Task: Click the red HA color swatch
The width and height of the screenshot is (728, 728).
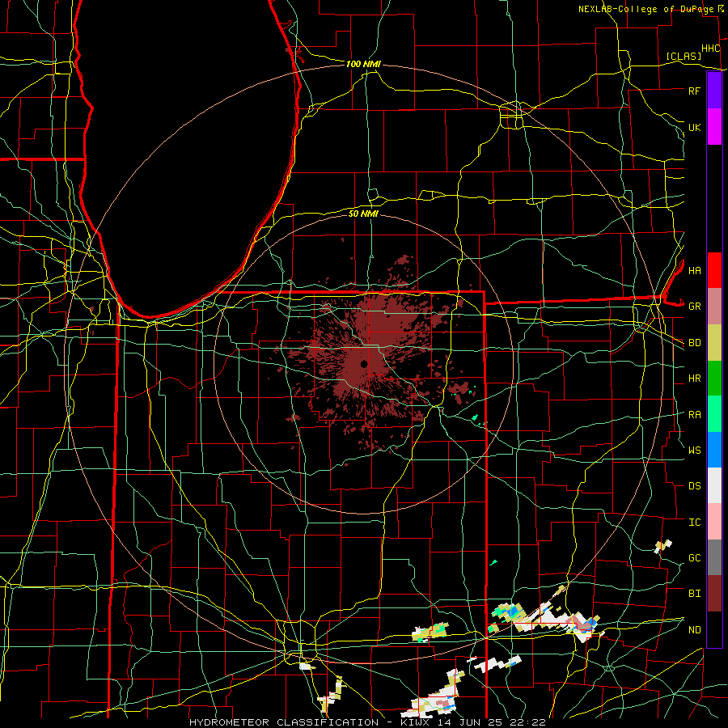Action: 714,270
